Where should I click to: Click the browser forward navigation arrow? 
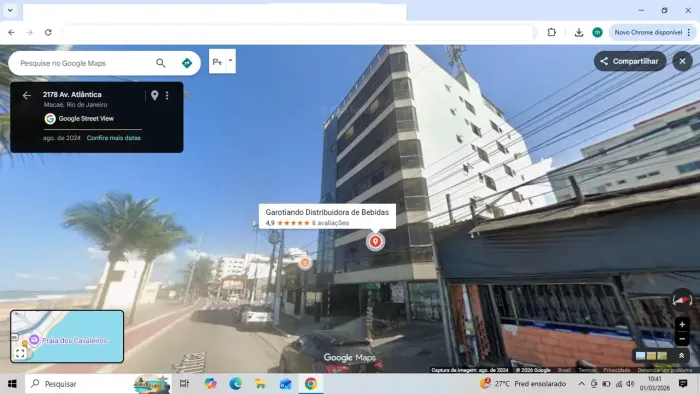point(29,32)
